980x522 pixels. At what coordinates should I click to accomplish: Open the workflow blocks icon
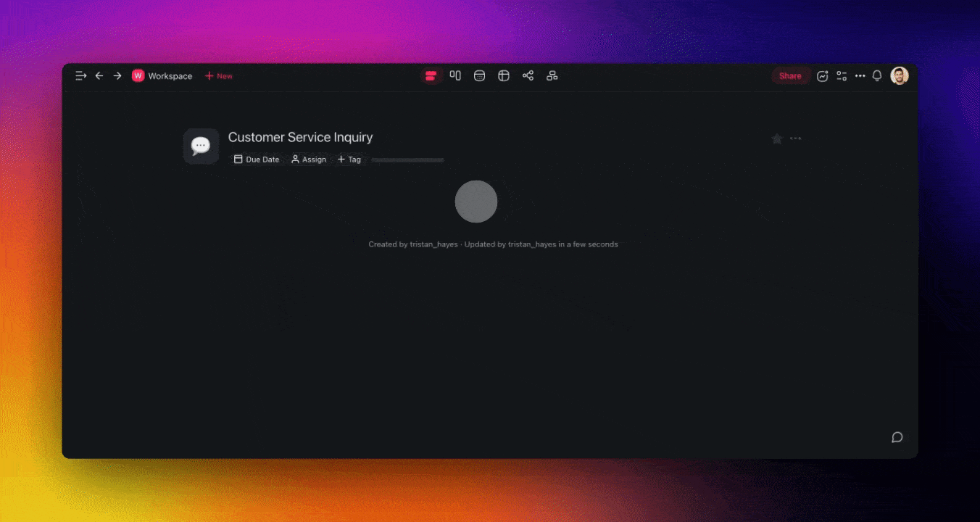(x=552, y=75)
